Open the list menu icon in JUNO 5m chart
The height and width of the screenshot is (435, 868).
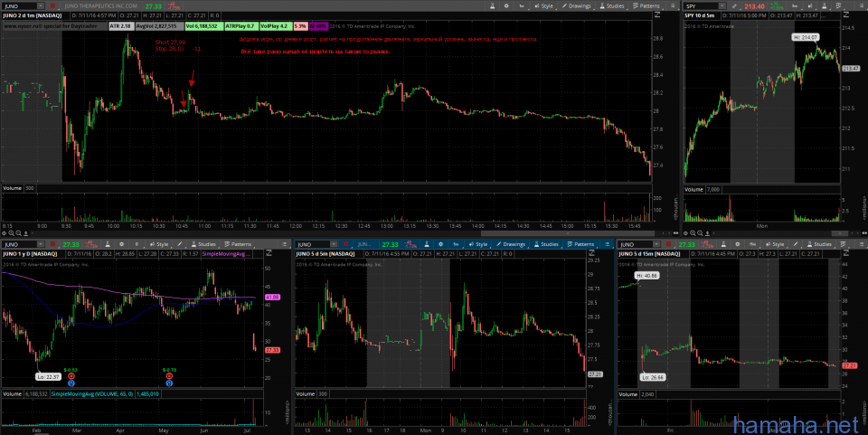[608, 244]
